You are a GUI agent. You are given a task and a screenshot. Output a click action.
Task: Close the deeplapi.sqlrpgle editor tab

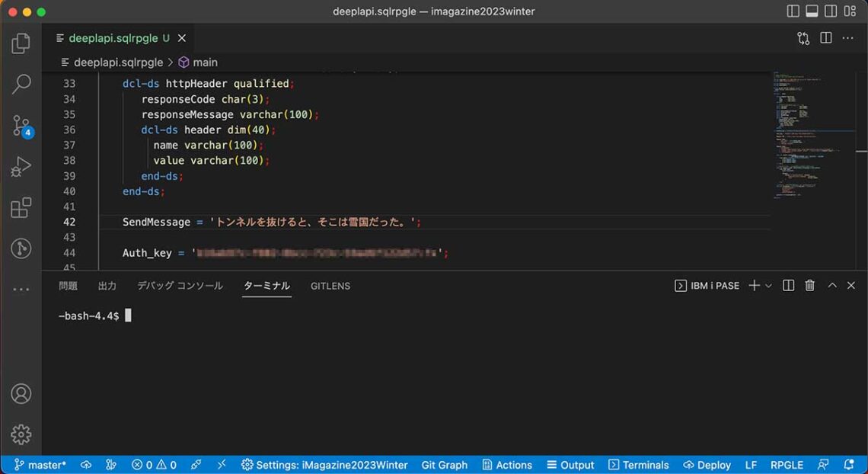click(181, 38)
